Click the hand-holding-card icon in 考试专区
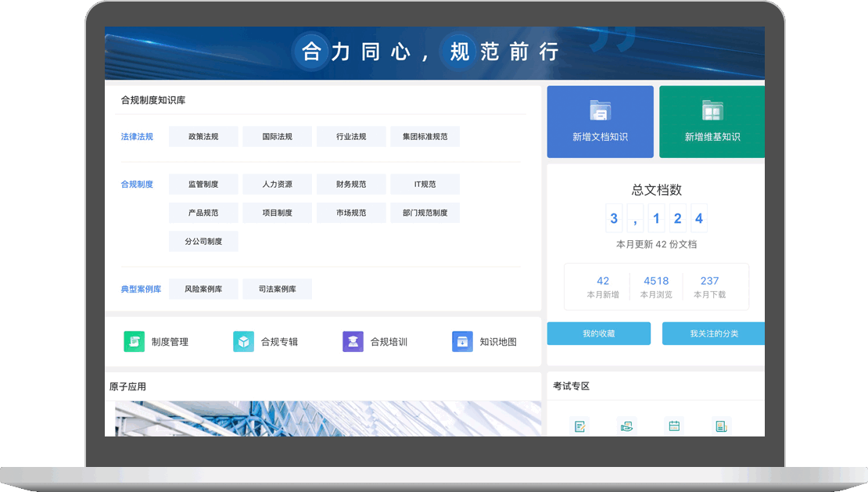Viewport: 868px width, 492px height. click(626, 426)
